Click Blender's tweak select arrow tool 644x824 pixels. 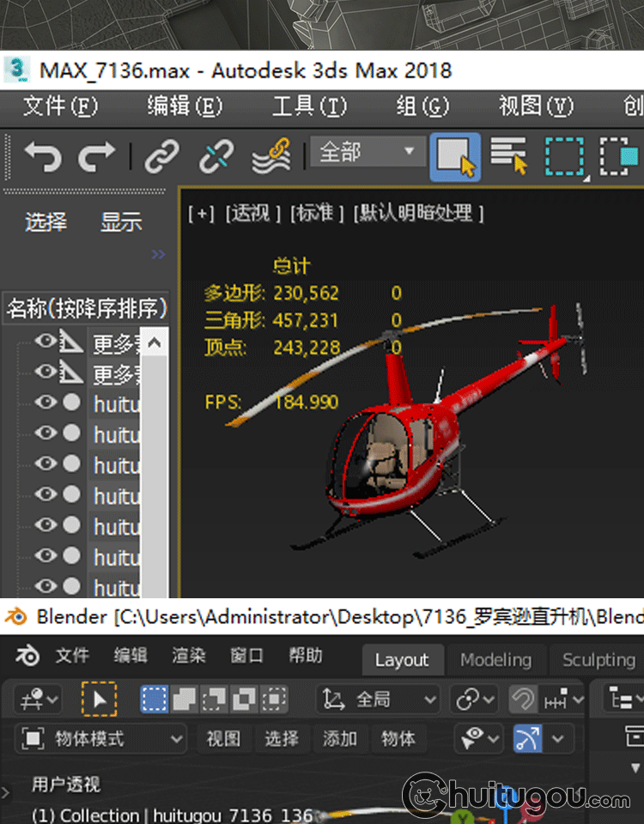pos(100,700)
